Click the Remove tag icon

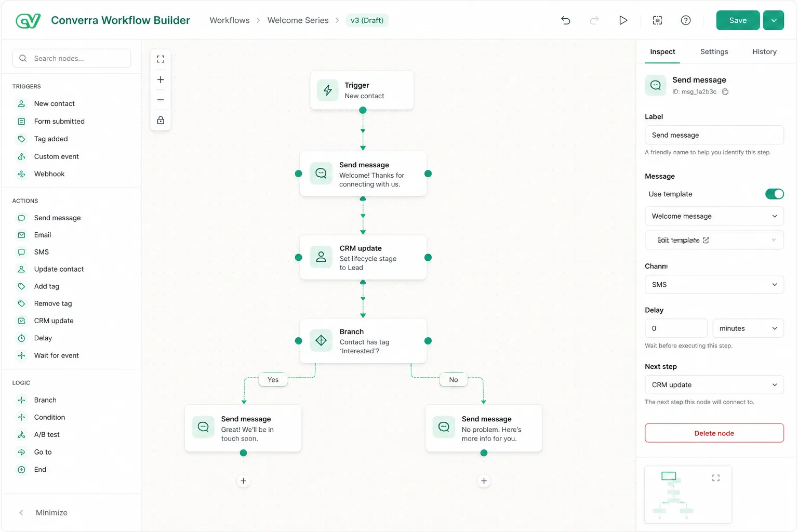pyautogui.click(x=21, y=303)
